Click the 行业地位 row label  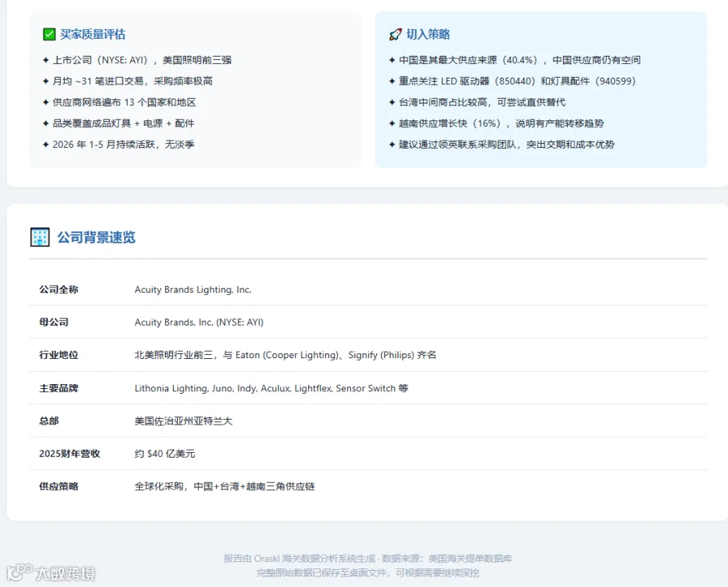click(58, 355)
